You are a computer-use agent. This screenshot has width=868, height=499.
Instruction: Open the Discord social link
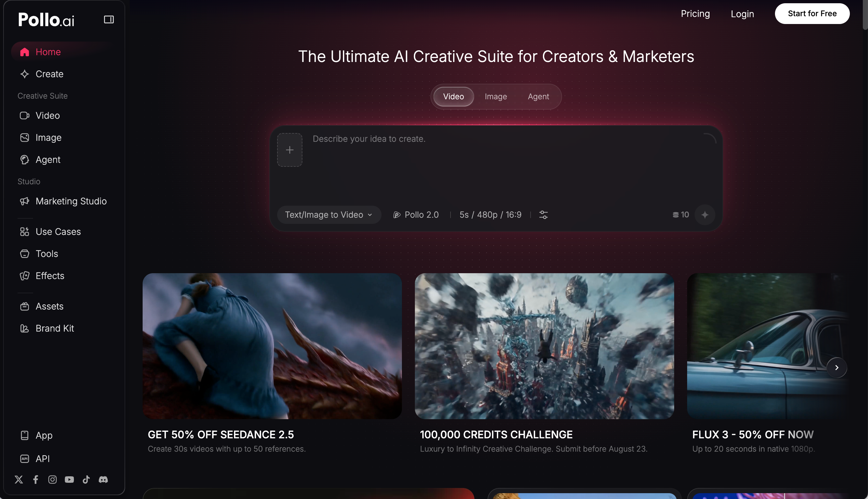pyautogui.click(x=103, y=480)
